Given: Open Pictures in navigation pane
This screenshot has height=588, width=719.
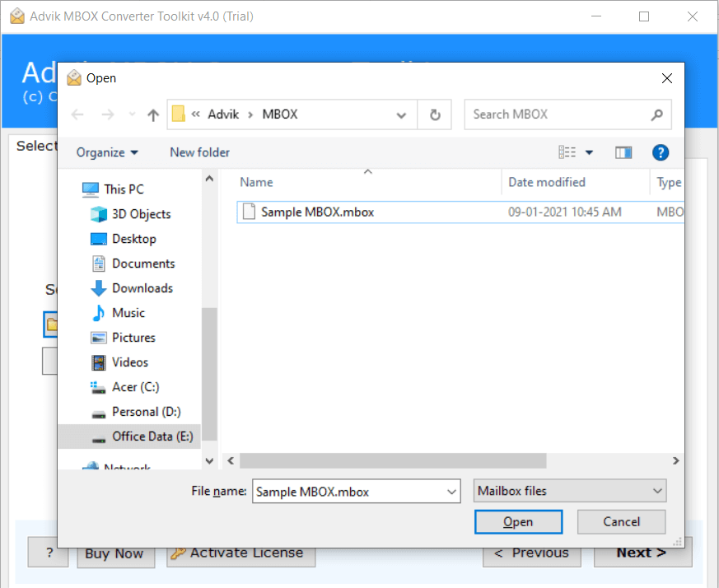Looking at the screenshot, I should (x=133, y=338).
